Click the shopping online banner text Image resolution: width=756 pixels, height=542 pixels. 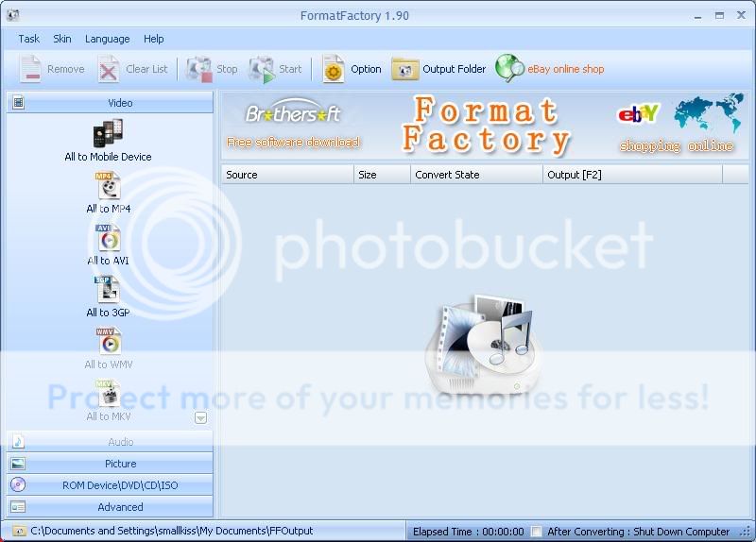(677, 145)
